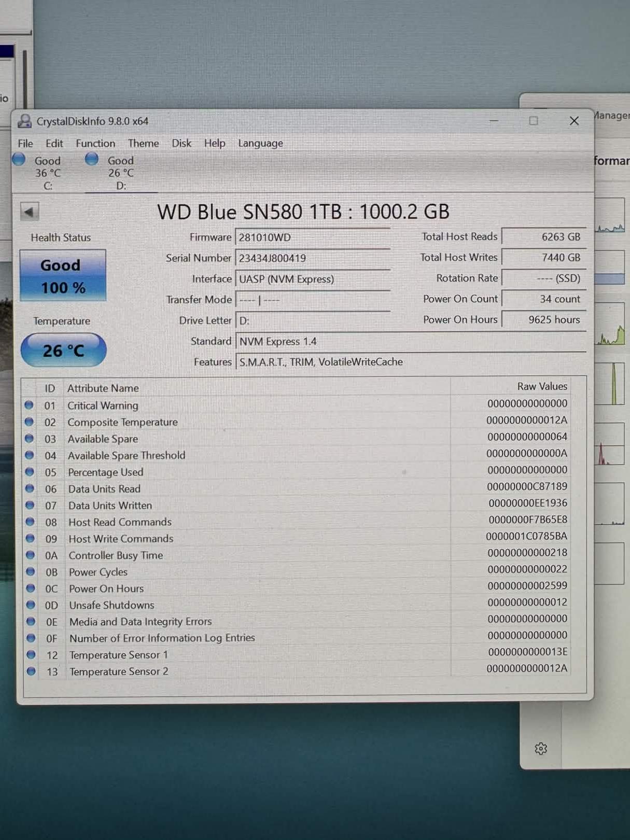Select the Critical Warning attribute name
The image size is (630, 840).
pyautogui.click(x=103, y=405)
